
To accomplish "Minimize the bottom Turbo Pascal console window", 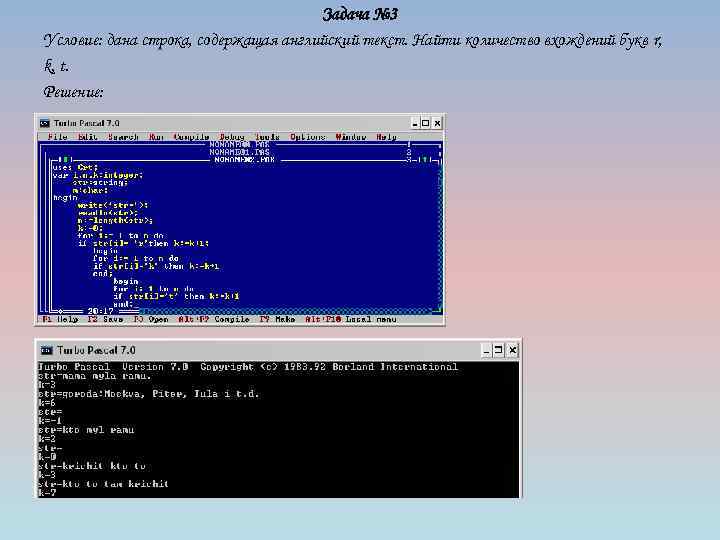I will pyautogui.click(x=486, y=350).
